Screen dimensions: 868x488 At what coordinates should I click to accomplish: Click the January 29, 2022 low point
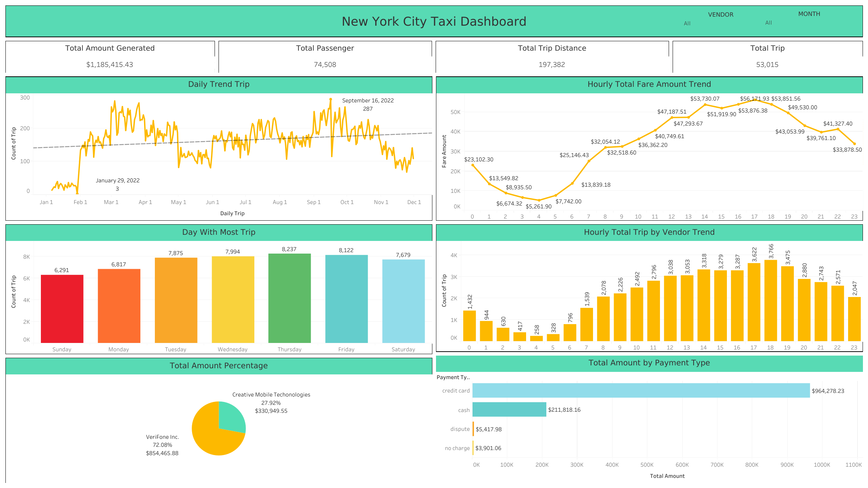[x=77, y=193]
